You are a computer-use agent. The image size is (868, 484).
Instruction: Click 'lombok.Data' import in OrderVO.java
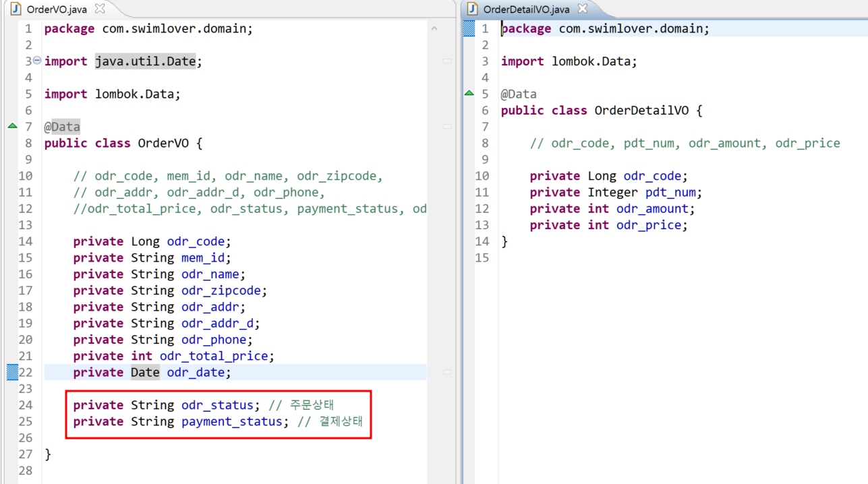tap(134, 94)
